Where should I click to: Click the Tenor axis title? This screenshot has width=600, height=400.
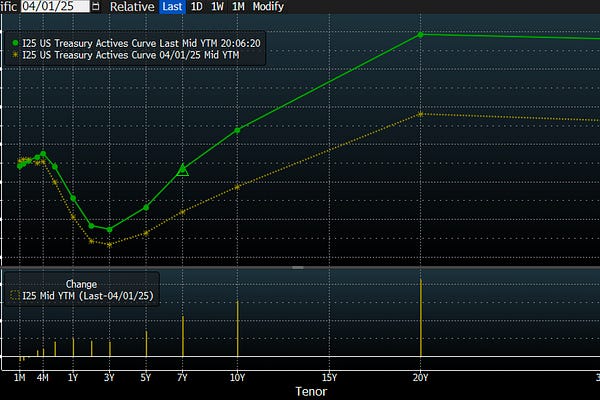[311, 392]
